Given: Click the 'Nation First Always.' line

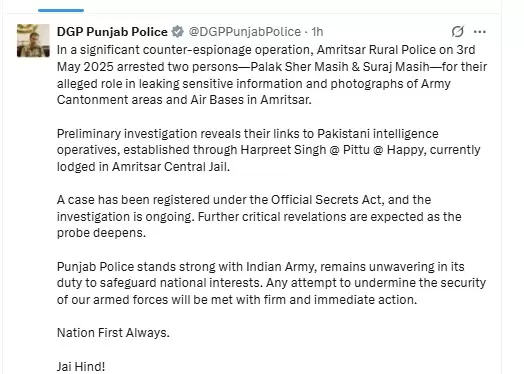Looking at the screenshot, I should click(x=113, y=333).
